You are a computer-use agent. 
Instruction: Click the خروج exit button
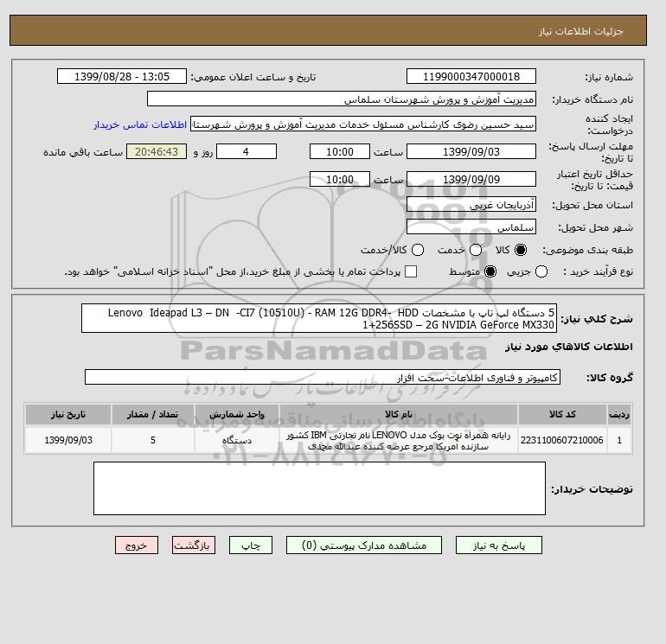pos(137,545)
